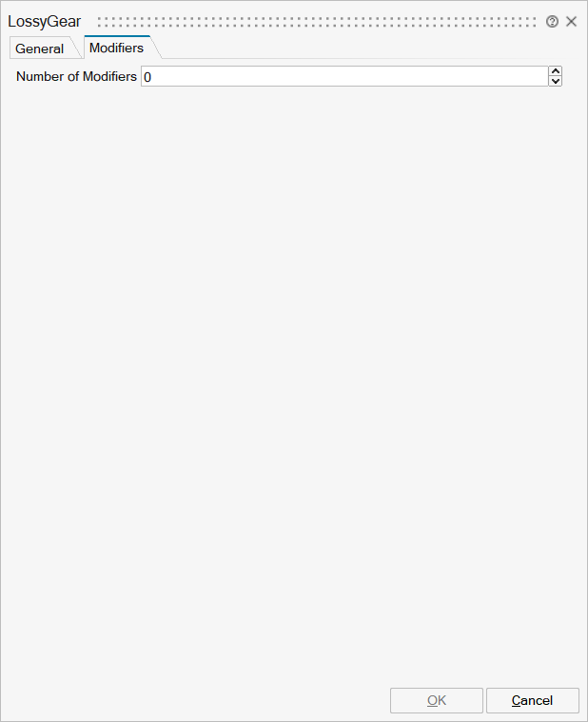The height and width of the screenshot is (722, 588).
Task: Click the Cancel button
Action: pyautogui.click(x=532, y=700)
